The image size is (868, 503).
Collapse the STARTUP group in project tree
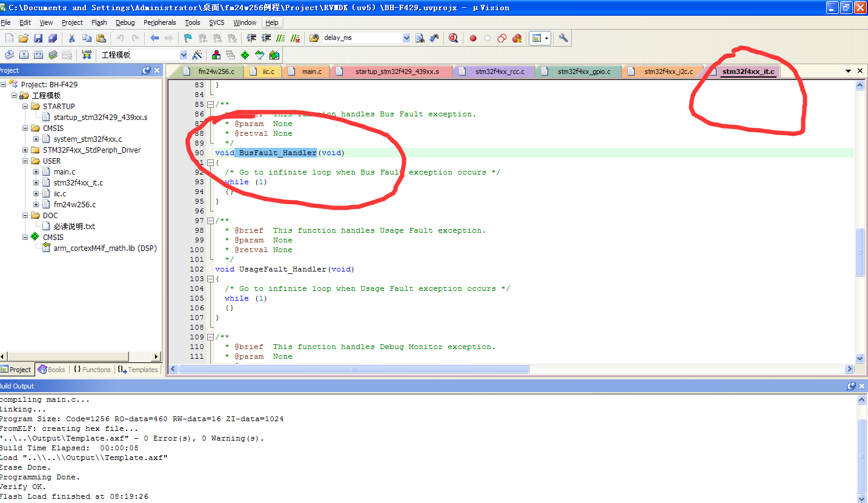click(25, 107)
